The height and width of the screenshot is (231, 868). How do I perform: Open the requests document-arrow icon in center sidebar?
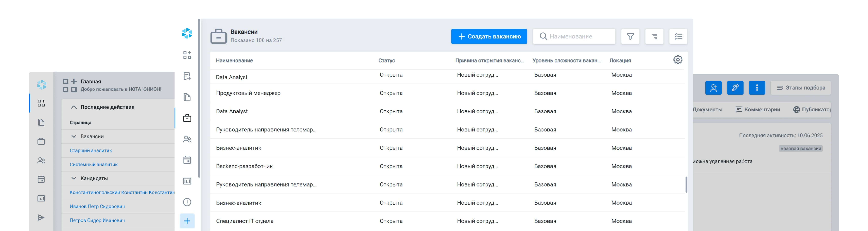click(x=187, y=76)
